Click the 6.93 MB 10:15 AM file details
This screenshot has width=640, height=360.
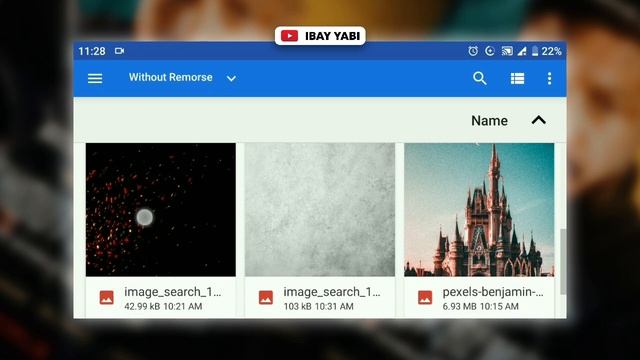coord(480,306)
